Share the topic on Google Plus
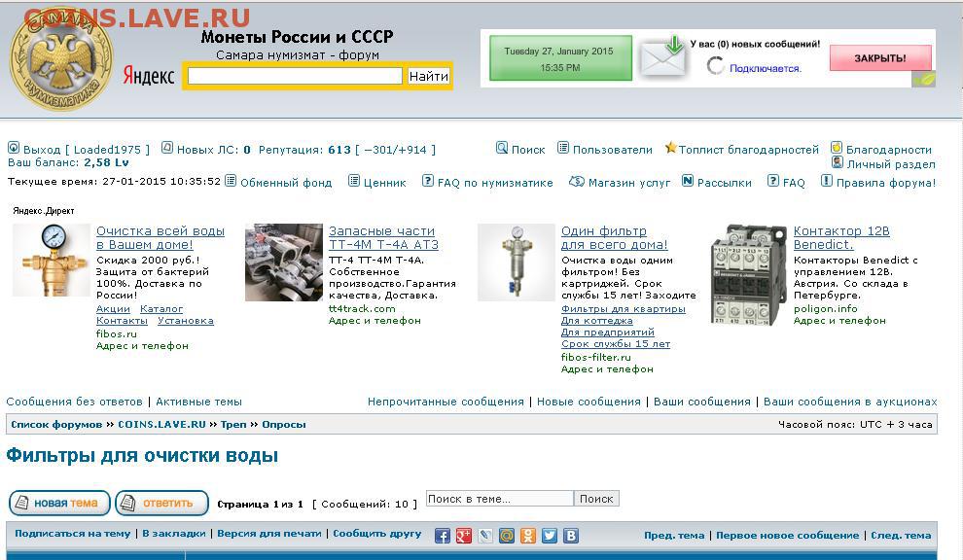This screenshot has height=560, width=963. pos(464,536)
